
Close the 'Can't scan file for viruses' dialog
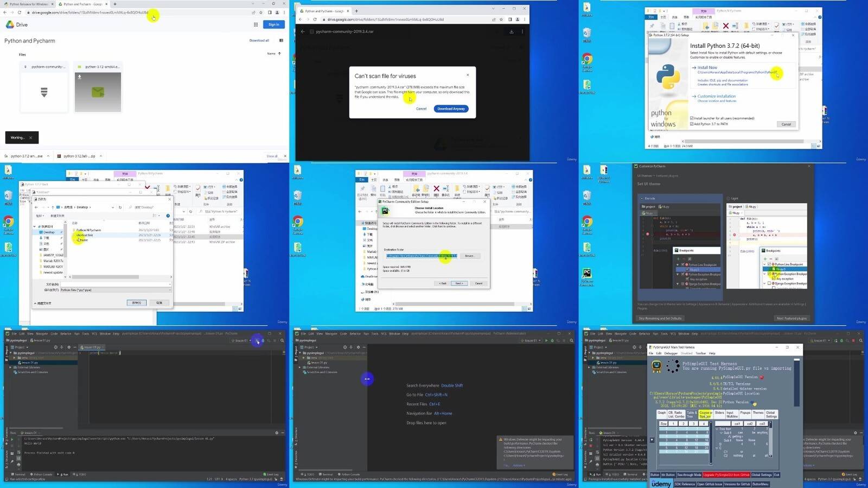pos(468,75)
